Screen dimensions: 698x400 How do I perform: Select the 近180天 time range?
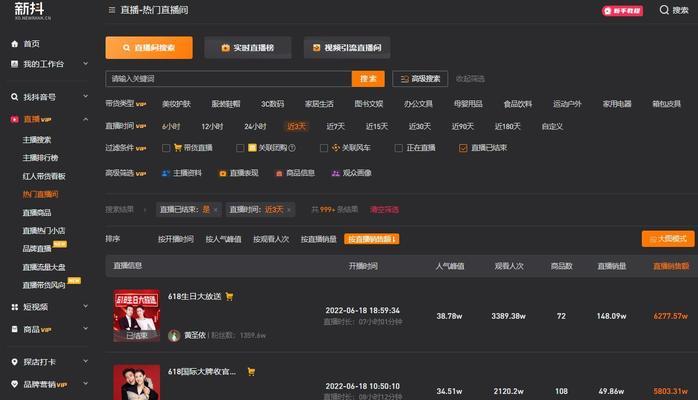507,126
